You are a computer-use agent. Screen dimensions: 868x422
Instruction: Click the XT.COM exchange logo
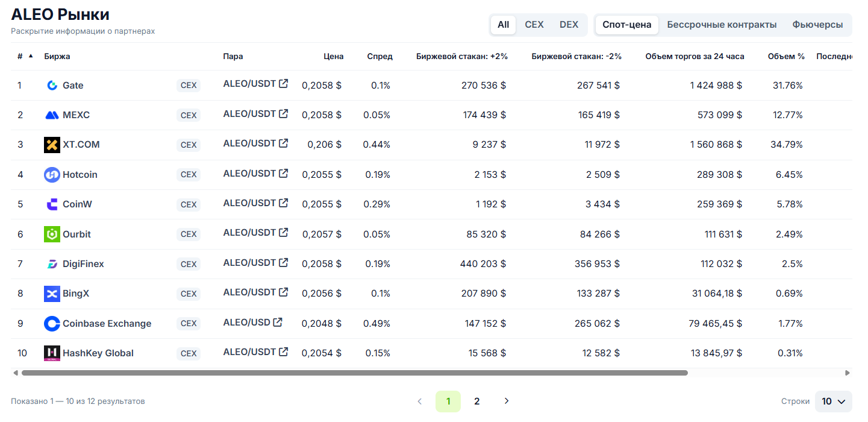pos(52,145)
